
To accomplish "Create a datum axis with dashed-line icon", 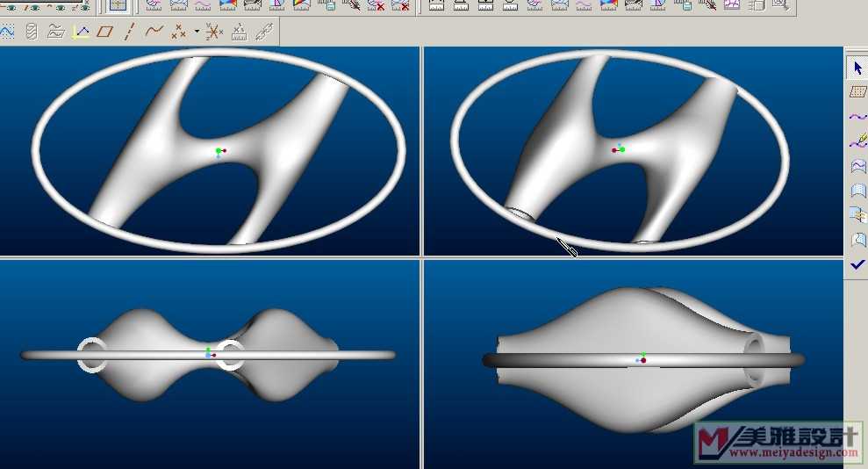I will coord(128,32).
